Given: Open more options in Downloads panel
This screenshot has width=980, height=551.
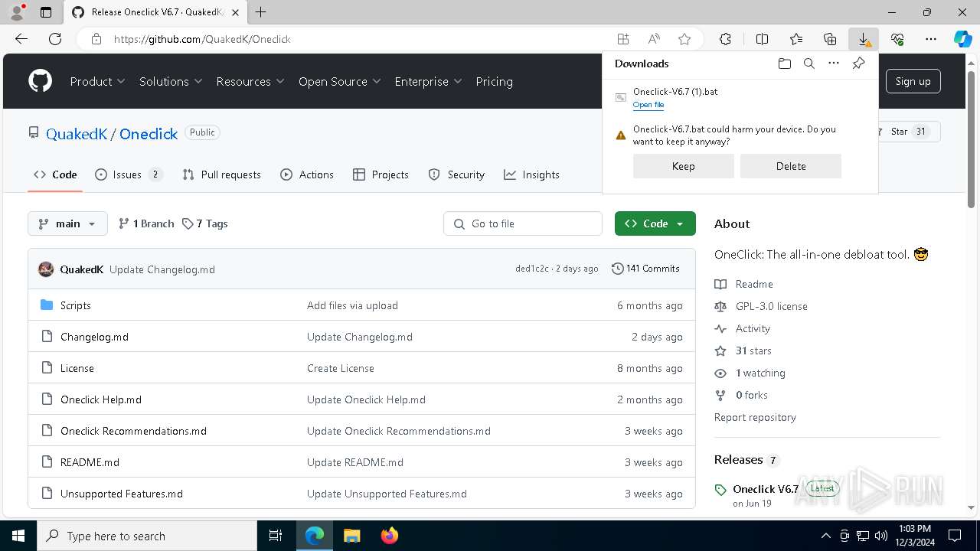Looking at the screenshot, I should [834, 64].
